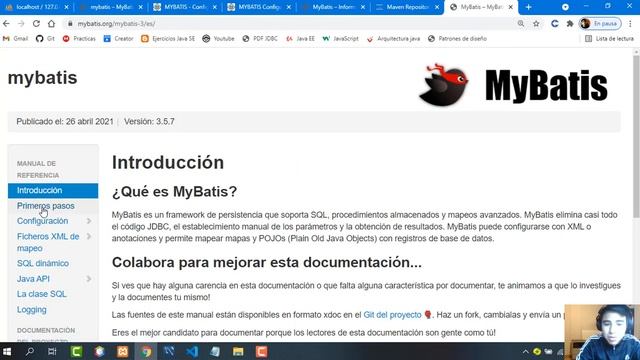Open the green Camtasia taskbar icon
Viewport: 640px width, 360px height.
tap(76, 351)
